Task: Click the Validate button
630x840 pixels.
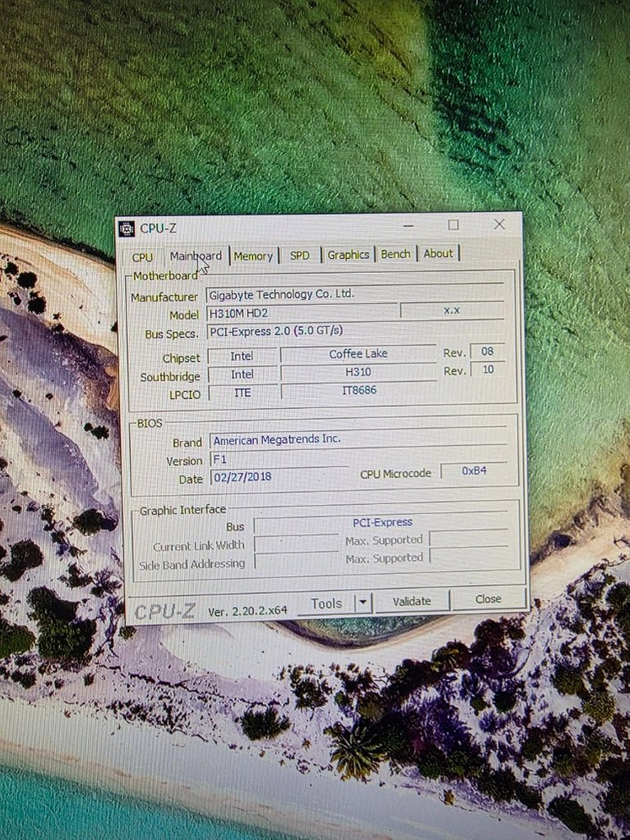Action: pos(412,601)
